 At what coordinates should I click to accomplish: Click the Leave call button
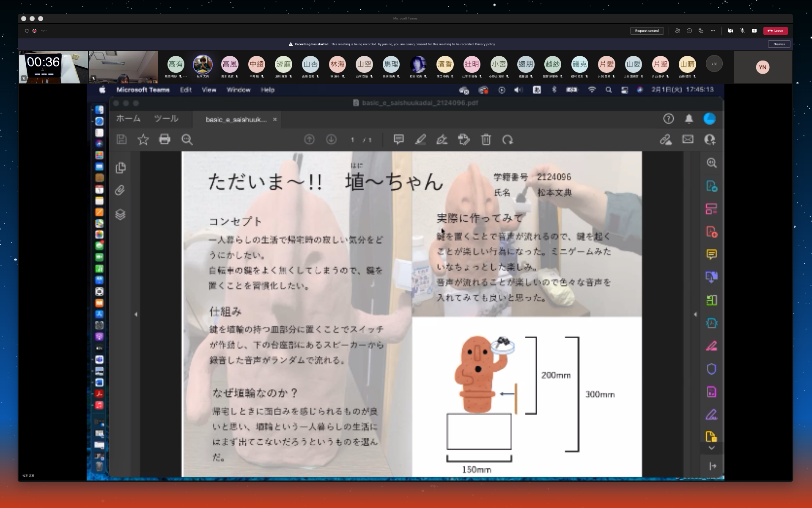[x=776, y=31]
